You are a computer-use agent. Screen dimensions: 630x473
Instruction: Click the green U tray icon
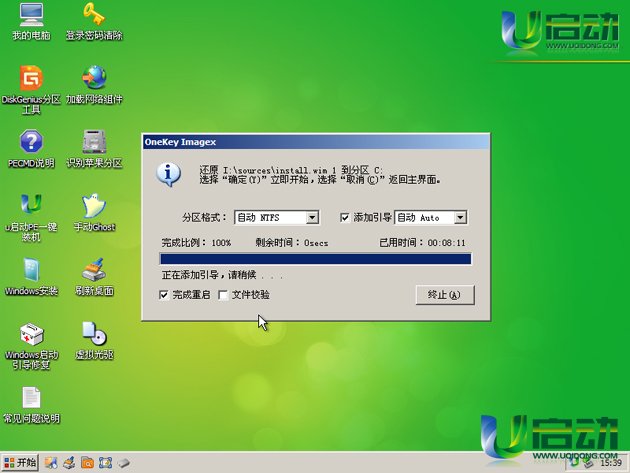575,463
